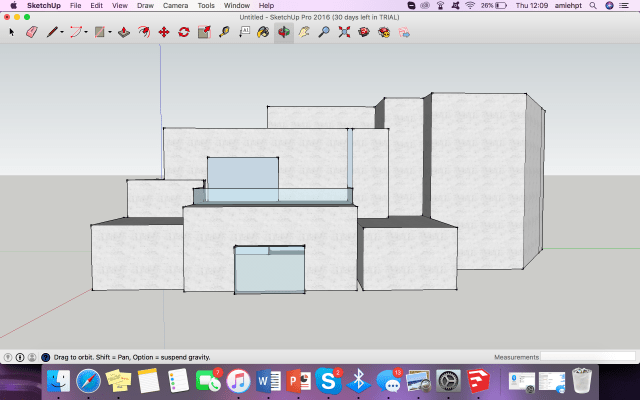Select the Tape Measure tool
640x400 pixels.
coord(224,32)
